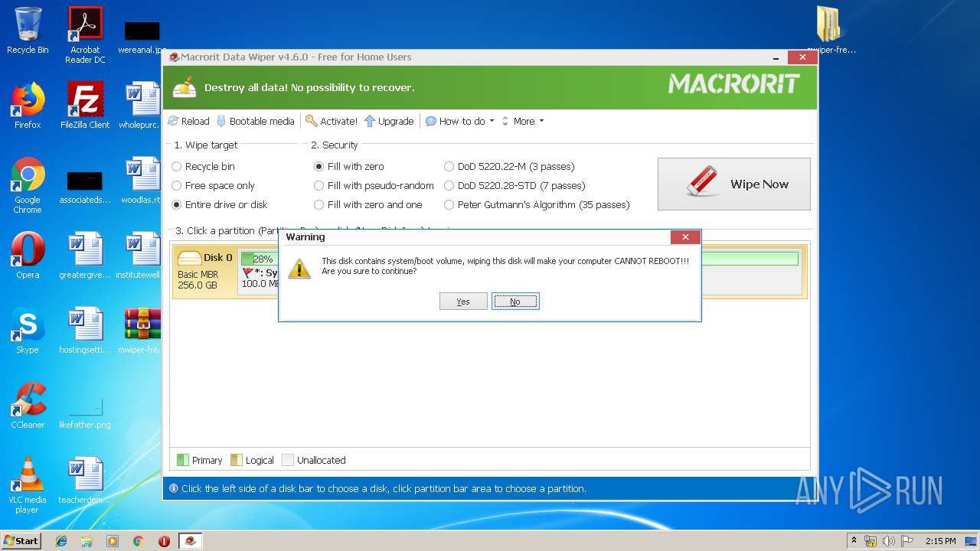Minimize the Macrorit Data Wiper window
This screenshot has height=551, width=980.
pyautogui.click(x=776, y=57)
